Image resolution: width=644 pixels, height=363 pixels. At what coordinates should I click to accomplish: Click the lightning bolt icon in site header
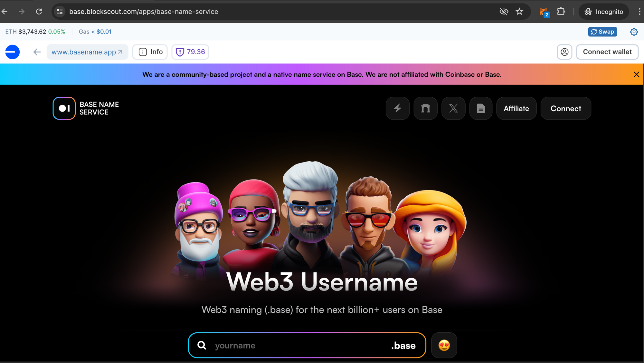pos(397,108)
